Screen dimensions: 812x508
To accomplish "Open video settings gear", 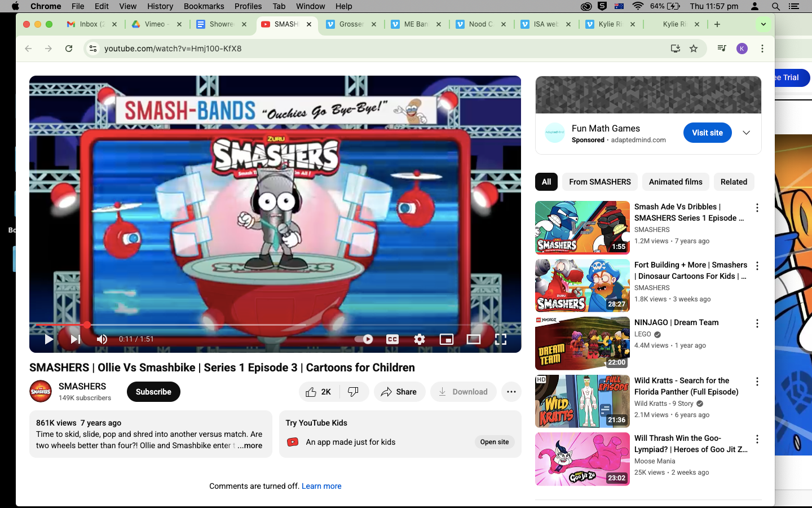I will pyautogui.click(x=420, y=339).
